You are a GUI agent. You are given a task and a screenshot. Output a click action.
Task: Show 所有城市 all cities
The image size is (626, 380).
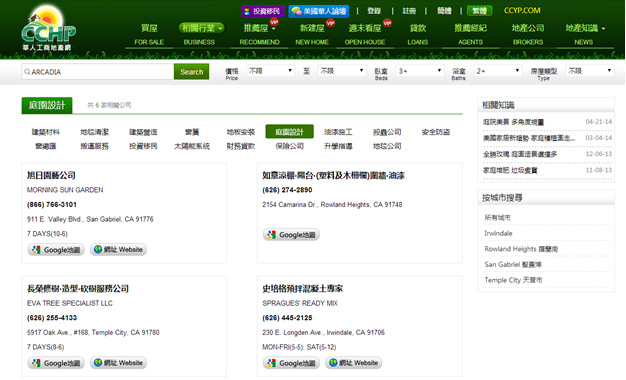[x=497, y=218]
